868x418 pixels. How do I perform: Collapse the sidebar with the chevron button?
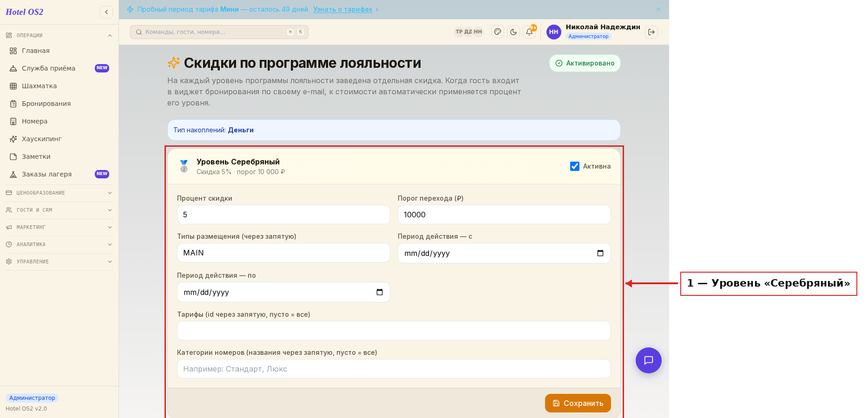click(106, 12)
